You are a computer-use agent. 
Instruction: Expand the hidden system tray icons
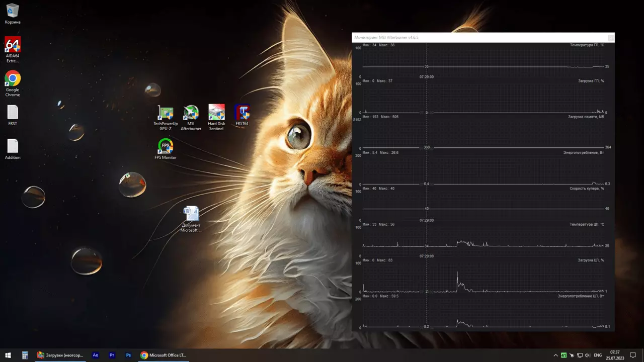click(x=555, y=355)
